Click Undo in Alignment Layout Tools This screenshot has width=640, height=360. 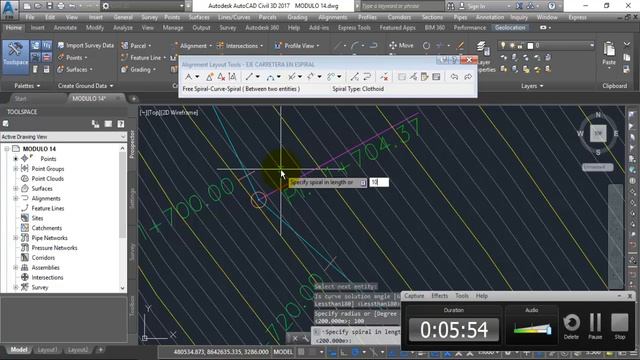coord(454,77)
